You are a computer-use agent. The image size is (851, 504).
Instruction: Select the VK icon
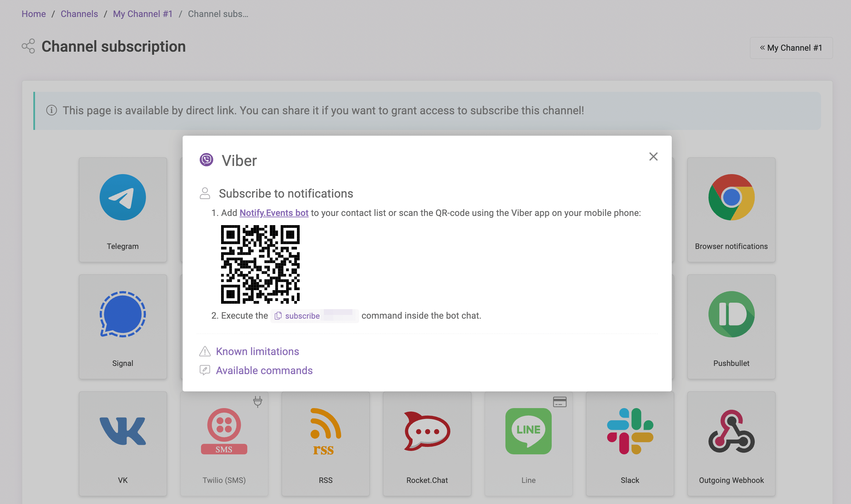[x=123, y=431]
